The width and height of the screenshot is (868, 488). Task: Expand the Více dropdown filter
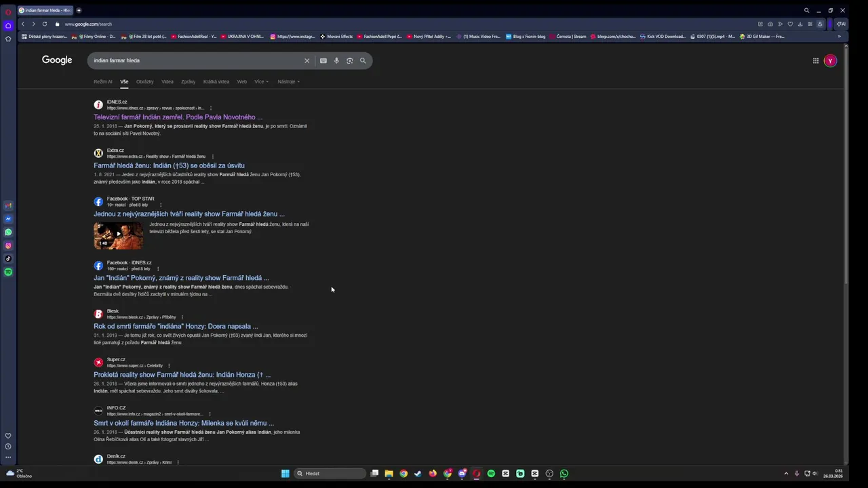[x=262, y=81]
